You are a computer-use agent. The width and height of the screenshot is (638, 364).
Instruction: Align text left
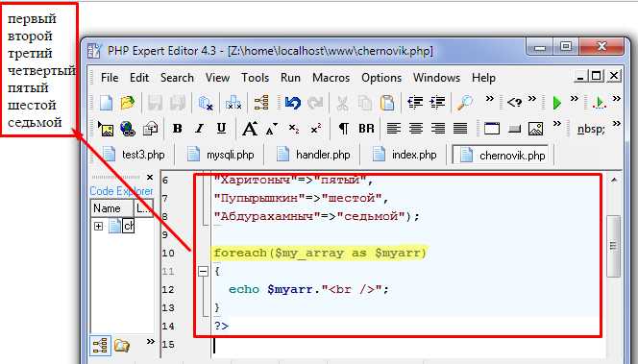click(x=393, y=129)
